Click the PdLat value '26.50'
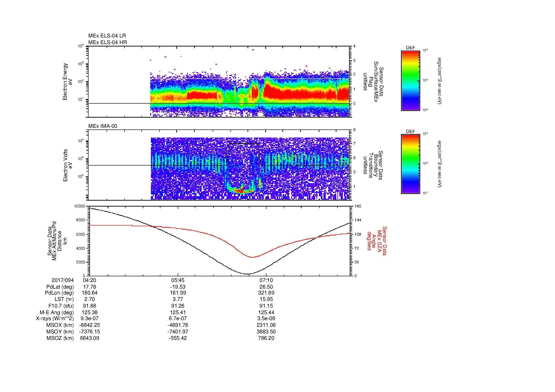This screenshot has width=555, height=392. [x=266, y=287]
